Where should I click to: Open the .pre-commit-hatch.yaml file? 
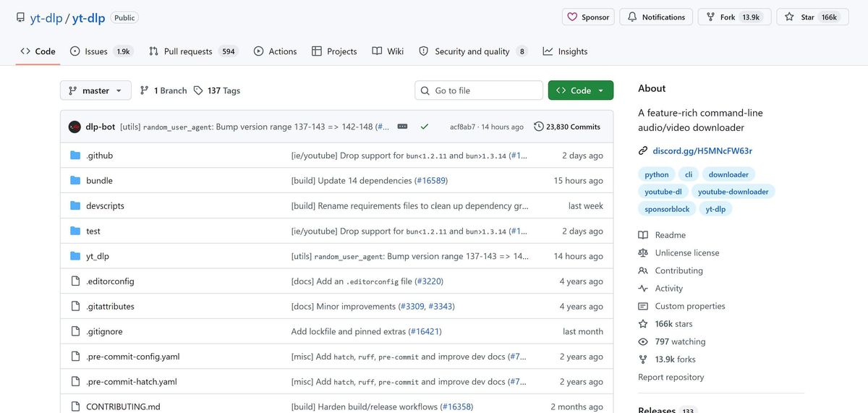(131, 381)
